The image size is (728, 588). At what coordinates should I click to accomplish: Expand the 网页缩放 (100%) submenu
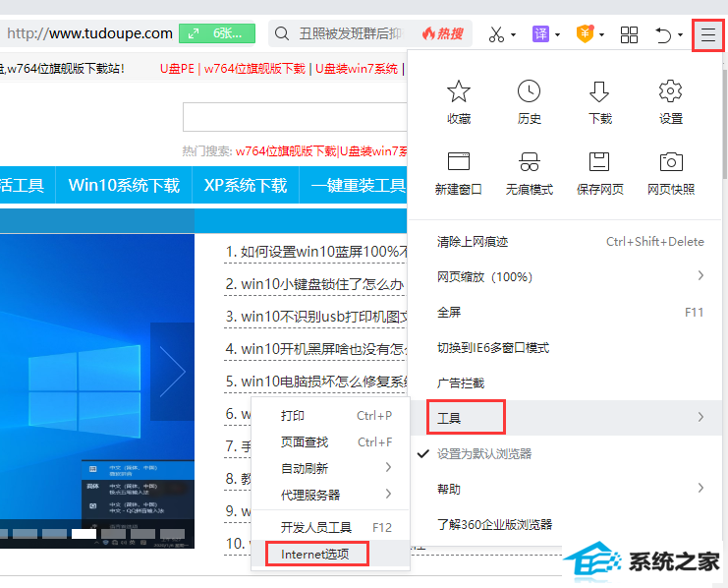click(565, 276)
